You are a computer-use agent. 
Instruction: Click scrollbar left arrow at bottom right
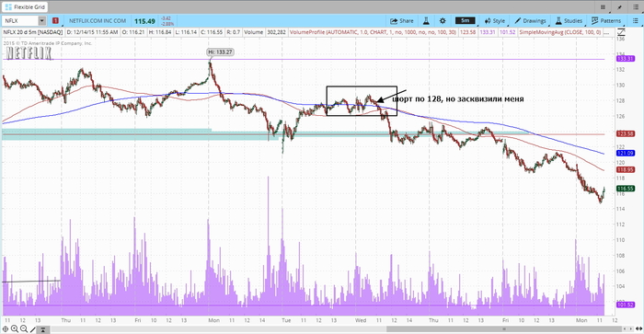(x=625, y=329)
